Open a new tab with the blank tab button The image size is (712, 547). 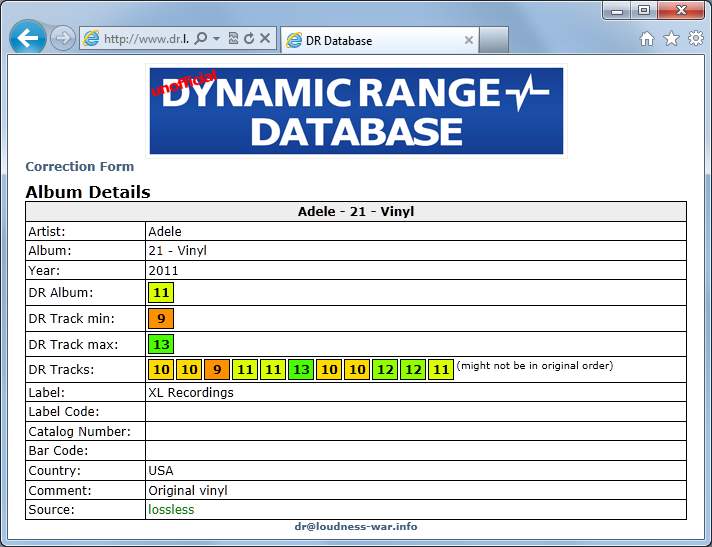pyautogui.click(x=494, y=40)
